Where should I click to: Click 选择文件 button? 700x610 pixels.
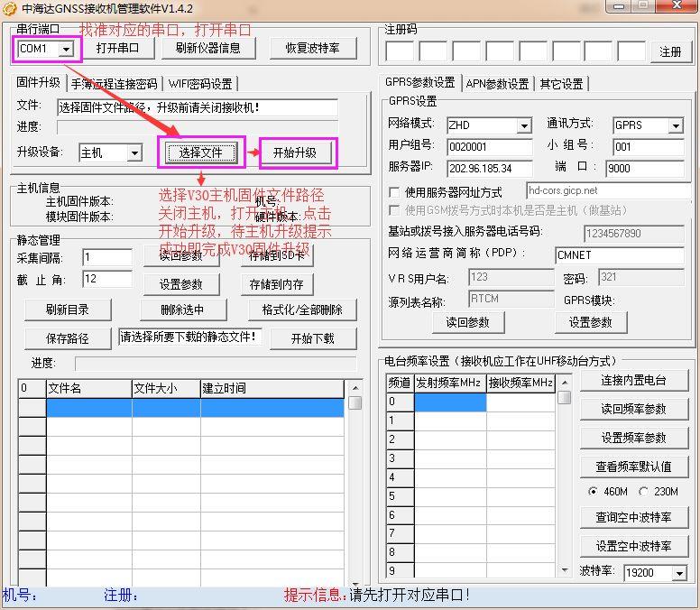[201, 152]
